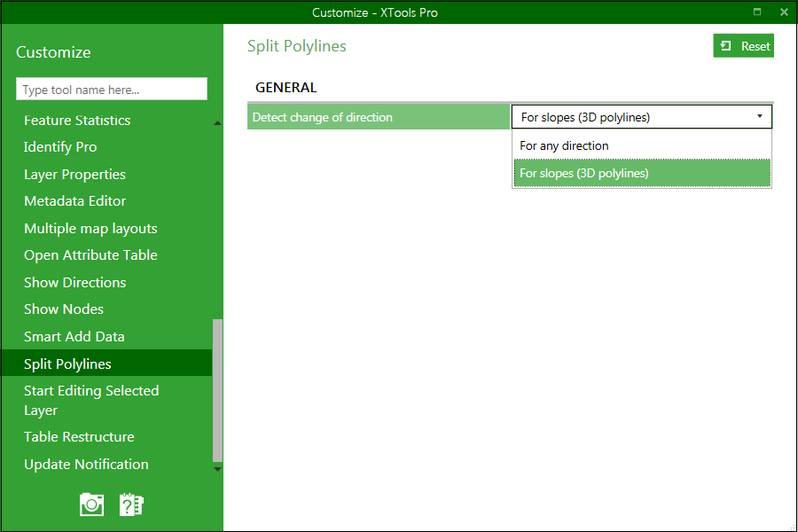The height and width of the screenshot is (532, 798).
Task: Click the scrollbar up arrow in tool list
Action: pyautogui.click(x=216, y=123)
